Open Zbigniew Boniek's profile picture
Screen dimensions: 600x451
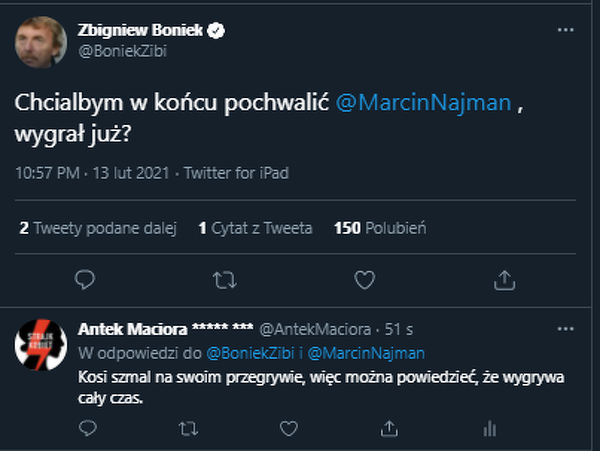click(40, 41)
